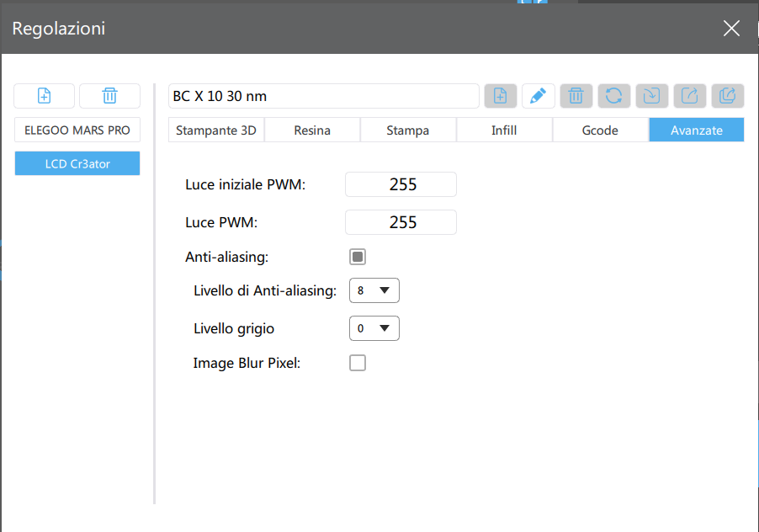Export profile with the outward arrow icon

coord(690,96)
